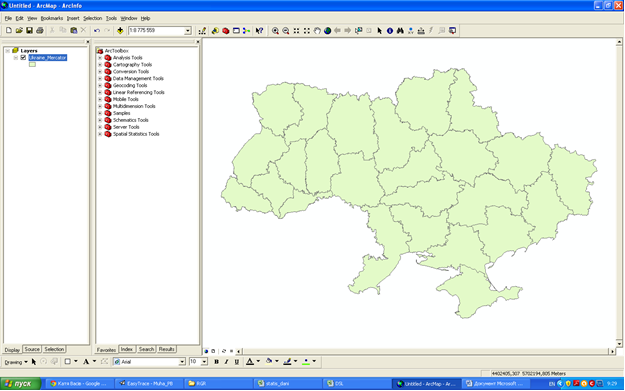Select the Identify tool
Screen dimensions: 625x391
point(390,31)
